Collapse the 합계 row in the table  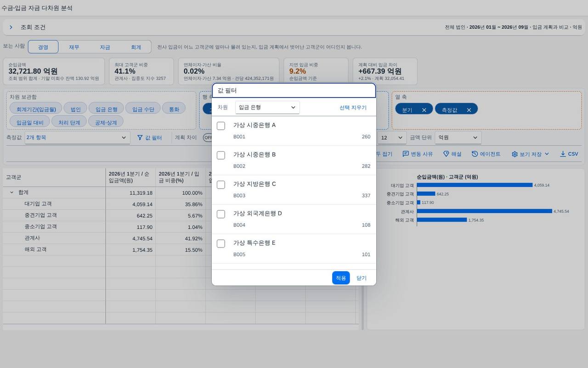pyautogui.click(x=12, y=193)
